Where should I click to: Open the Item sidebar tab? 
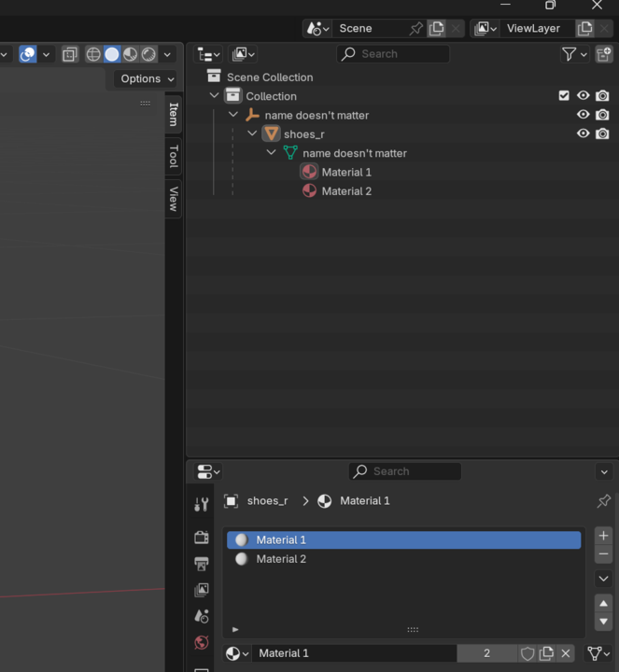coord(173,115)
